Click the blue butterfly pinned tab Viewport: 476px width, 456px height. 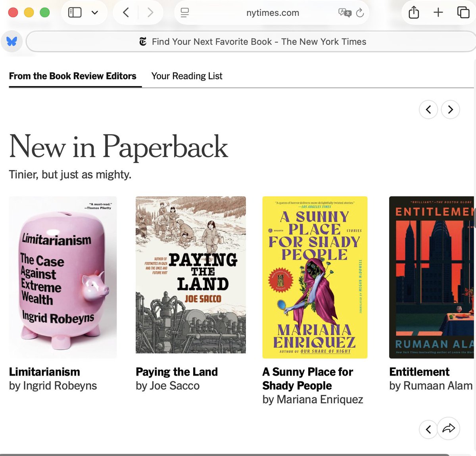coord(12,41)
